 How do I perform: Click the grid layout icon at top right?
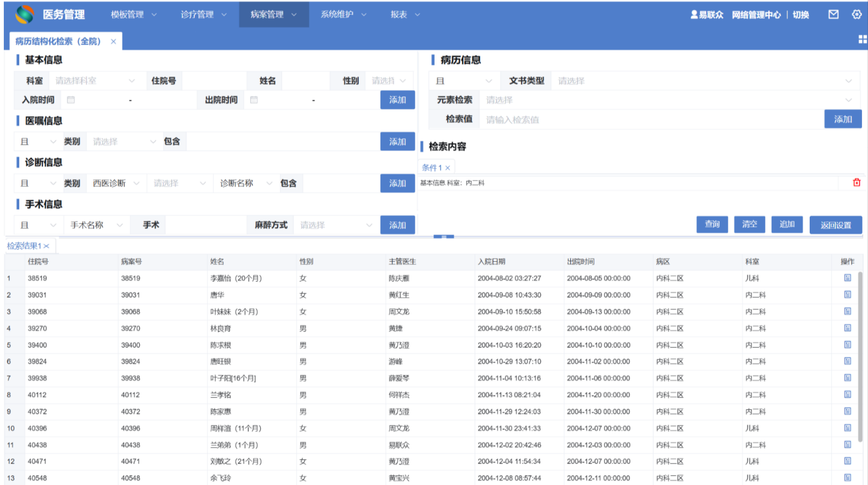862,39
